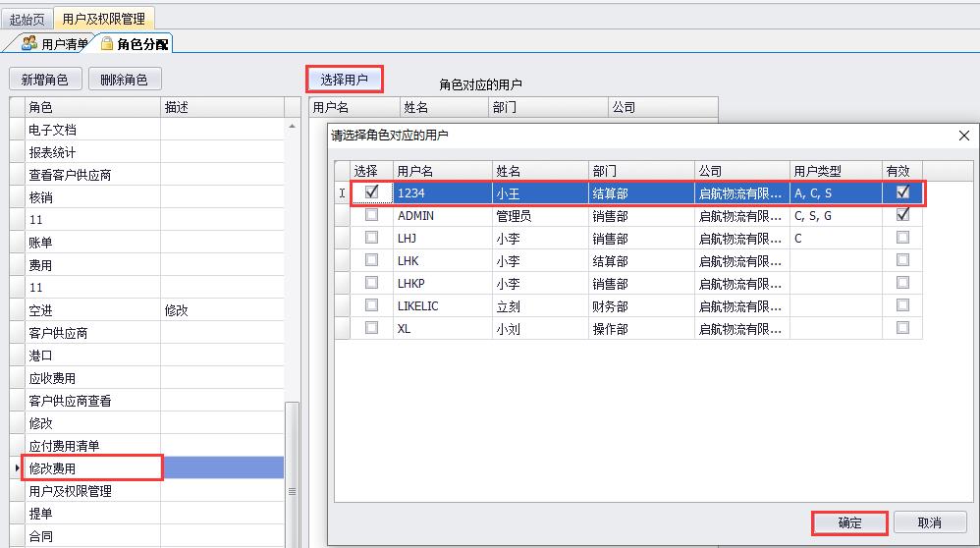This screenshot has height=548, width=980.
Task: Uncheck the 选择 checkbox for user 1234
Action: pyautogui.click(x=371, y=192)
